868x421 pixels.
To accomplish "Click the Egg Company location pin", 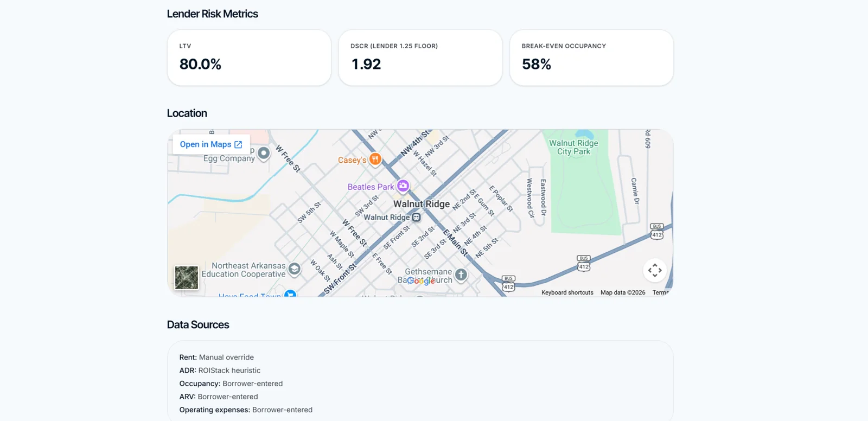I will [x=264, y=154].
